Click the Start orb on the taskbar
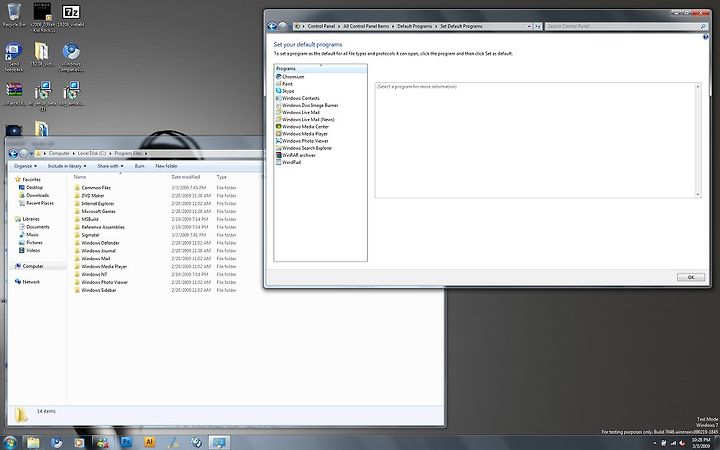The width and height of the screenshot is (720, 450). pos(10,442)
